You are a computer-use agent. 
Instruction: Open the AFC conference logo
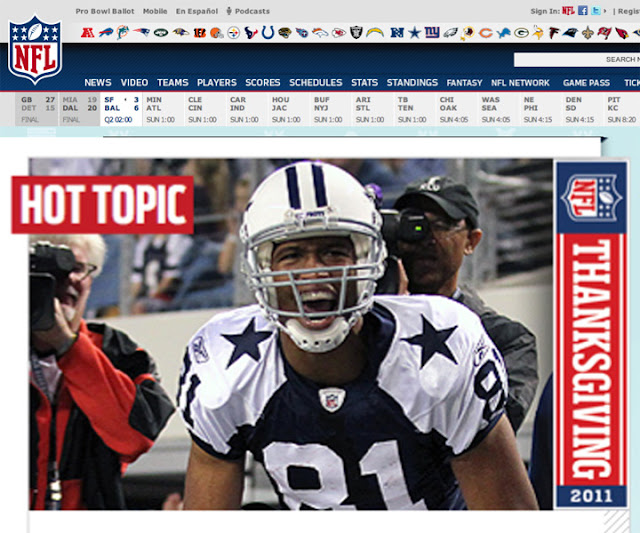click(x=87, y=33)
